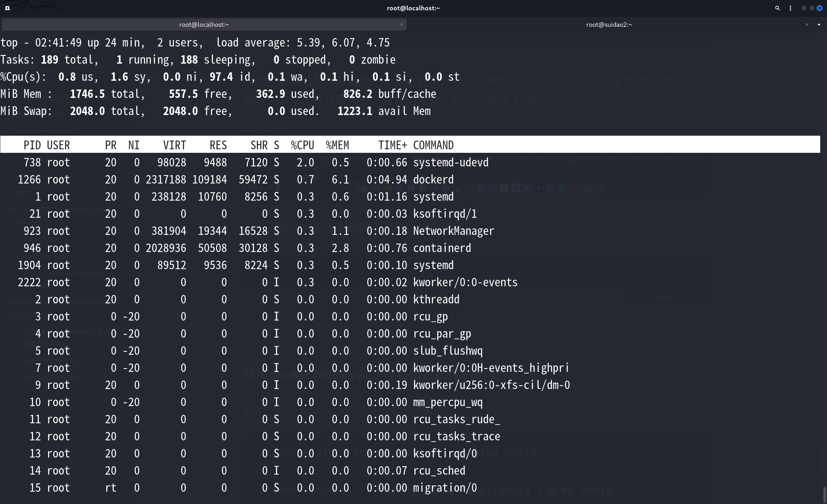Close the root@localhost tab

point(402,25)
